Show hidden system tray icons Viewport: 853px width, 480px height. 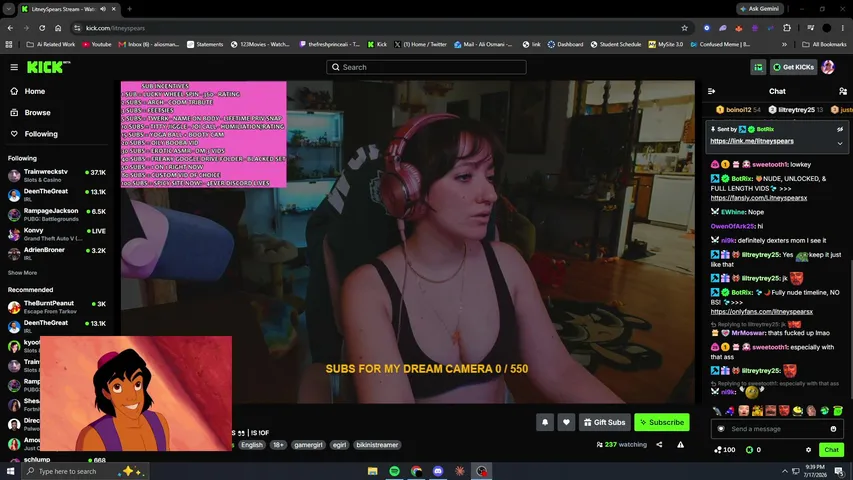(784, 471)
